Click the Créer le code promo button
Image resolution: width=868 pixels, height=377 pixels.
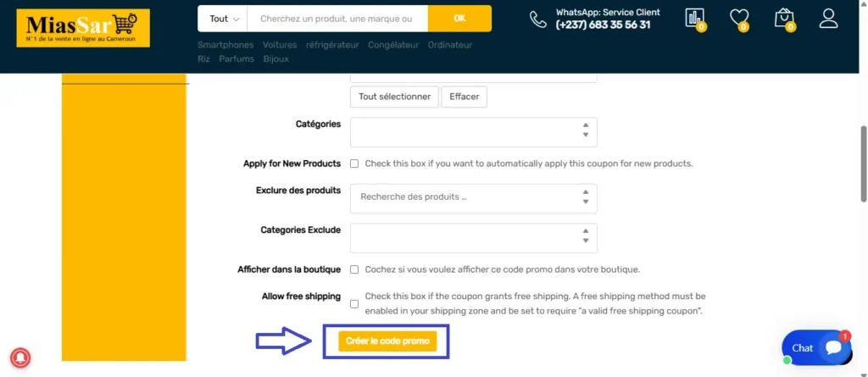(386, 341)
